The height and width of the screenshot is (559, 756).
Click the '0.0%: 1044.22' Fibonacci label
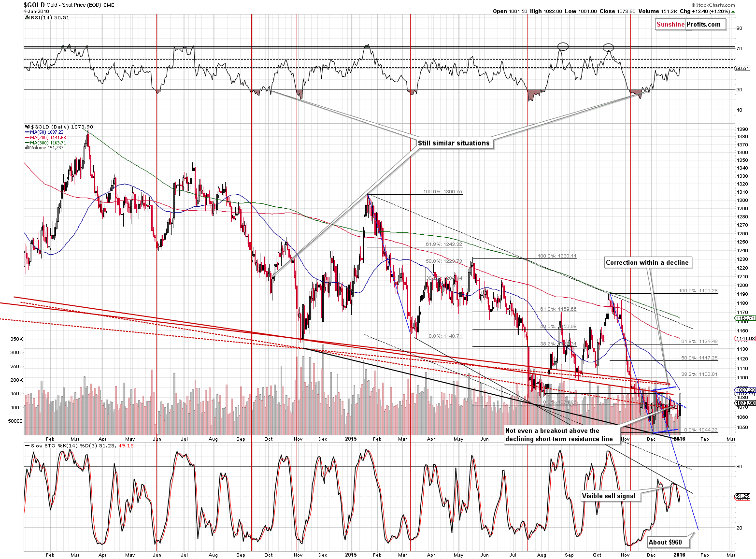click(701, 430)
